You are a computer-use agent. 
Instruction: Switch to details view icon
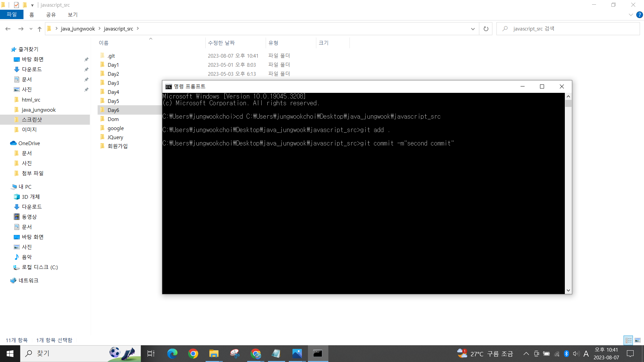click(x=628, y=340)
